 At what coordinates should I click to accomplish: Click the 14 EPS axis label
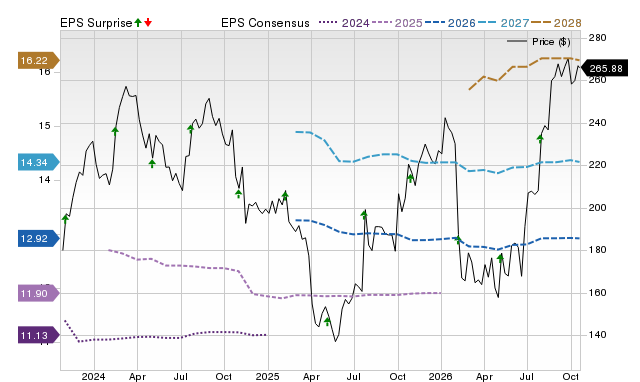point(44,180)
